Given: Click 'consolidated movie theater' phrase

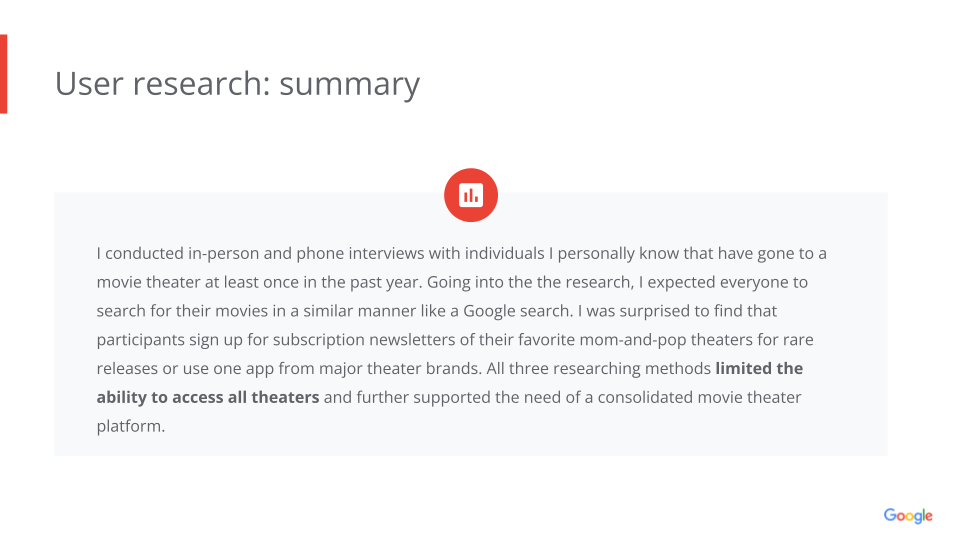Looking at the screenshot, I should (x=699, y=397).
